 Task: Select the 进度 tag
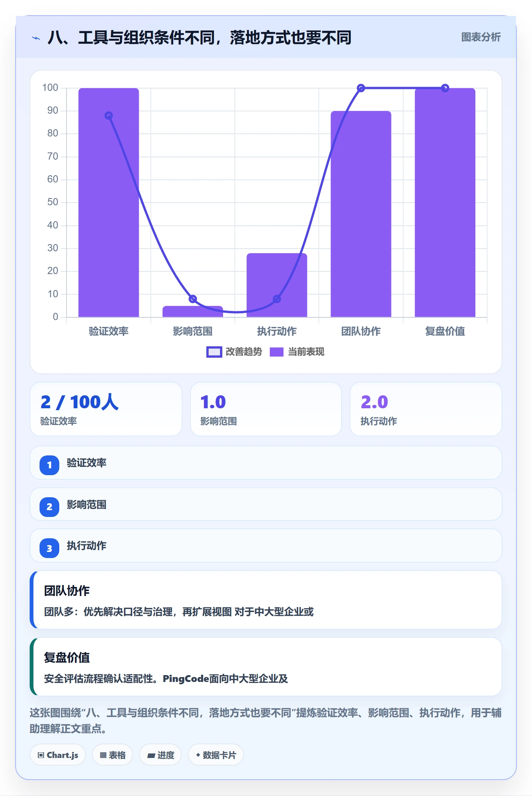(x=160, y=755)
